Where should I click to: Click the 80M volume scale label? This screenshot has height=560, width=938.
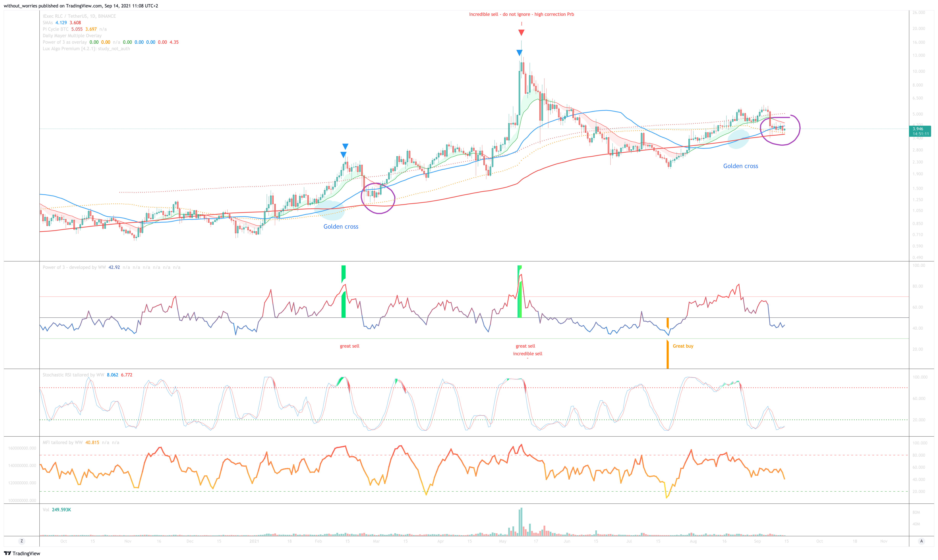[916, 512]
